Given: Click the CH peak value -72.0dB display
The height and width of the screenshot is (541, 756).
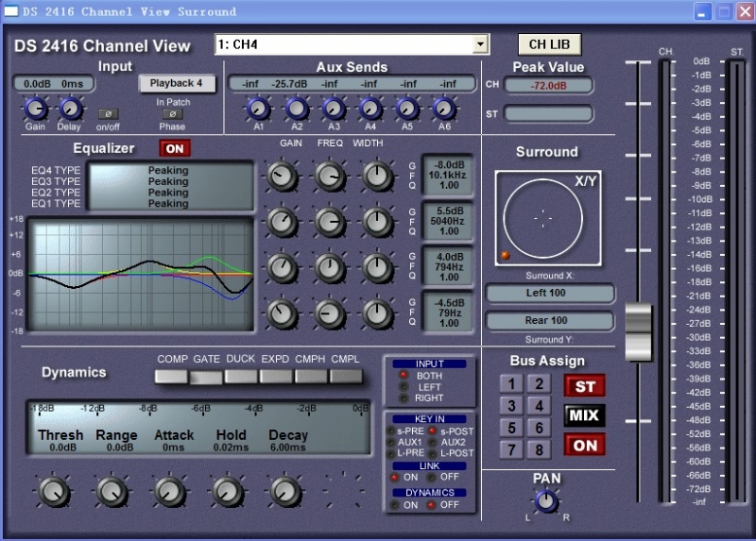Looking at the screenshot, I should [x=549, y=86].
